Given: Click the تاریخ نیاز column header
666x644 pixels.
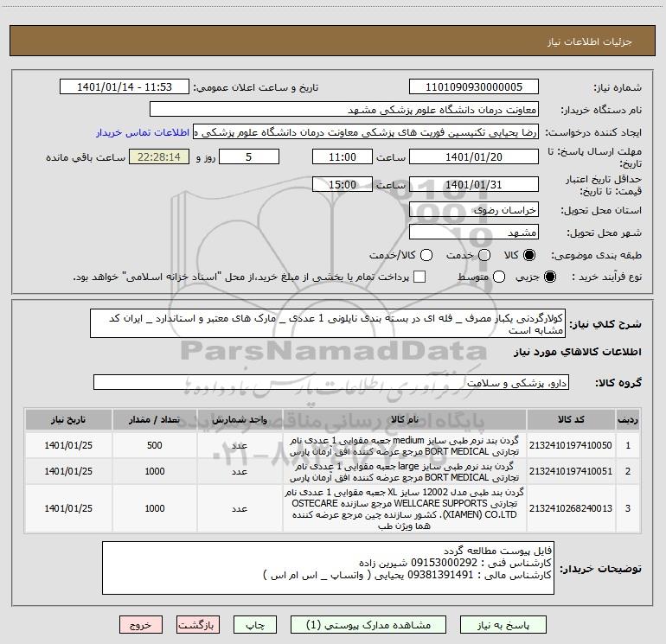Looking at the screenshot, I should tap(68, 419).
